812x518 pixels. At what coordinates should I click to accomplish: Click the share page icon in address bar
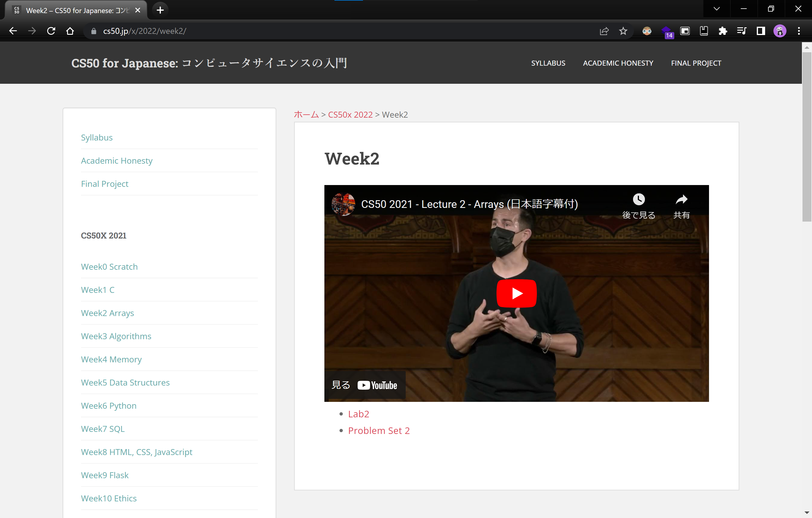604,31
